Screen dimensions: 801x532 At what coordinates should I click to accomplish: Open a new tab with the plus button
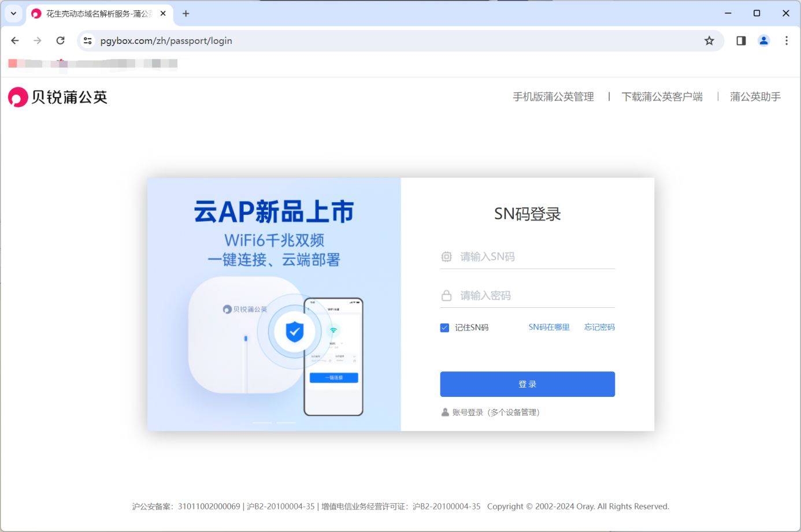click(x=186, y=13)
